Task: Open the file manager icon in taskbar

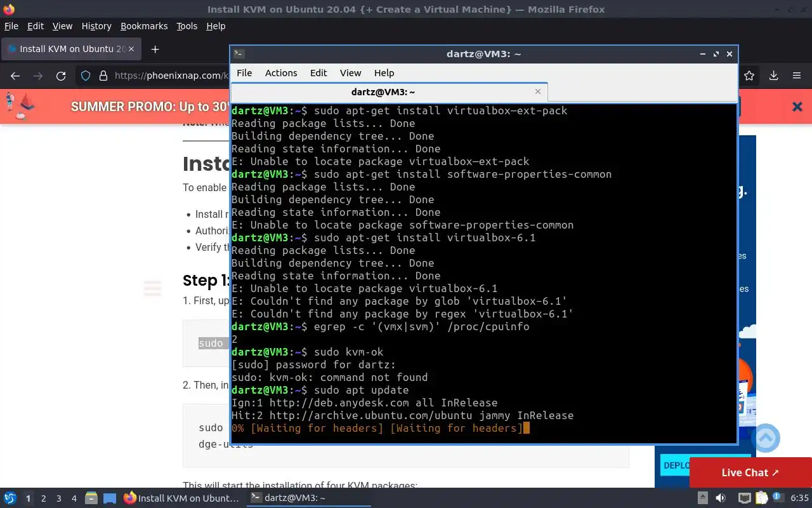Action: 91,498
